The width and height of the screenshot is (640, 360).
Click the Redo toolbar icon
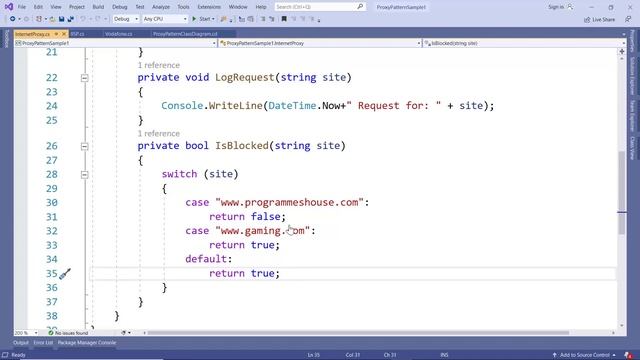(x=98, y=19)
